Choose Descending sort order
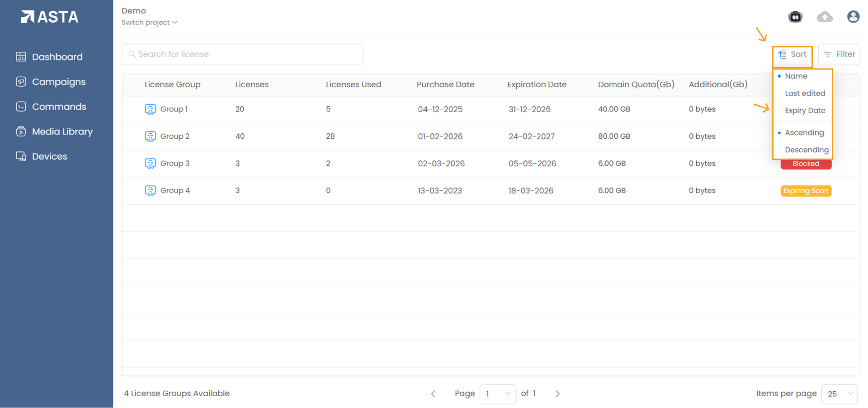 [x=807, y=150]
